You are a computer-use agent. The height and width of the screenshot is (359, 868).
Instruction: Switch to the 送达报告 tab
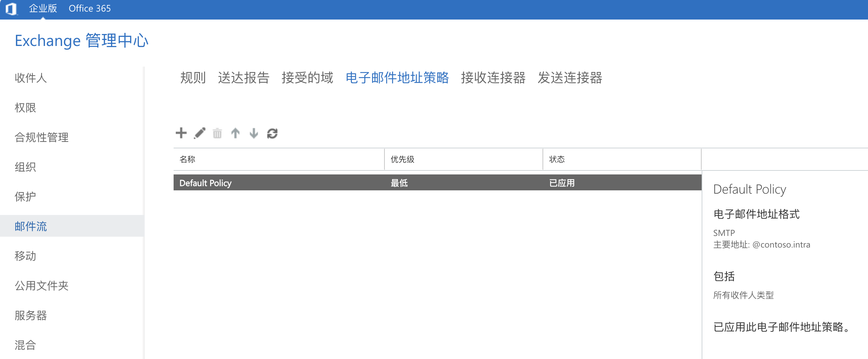click(x=244, y=77)
